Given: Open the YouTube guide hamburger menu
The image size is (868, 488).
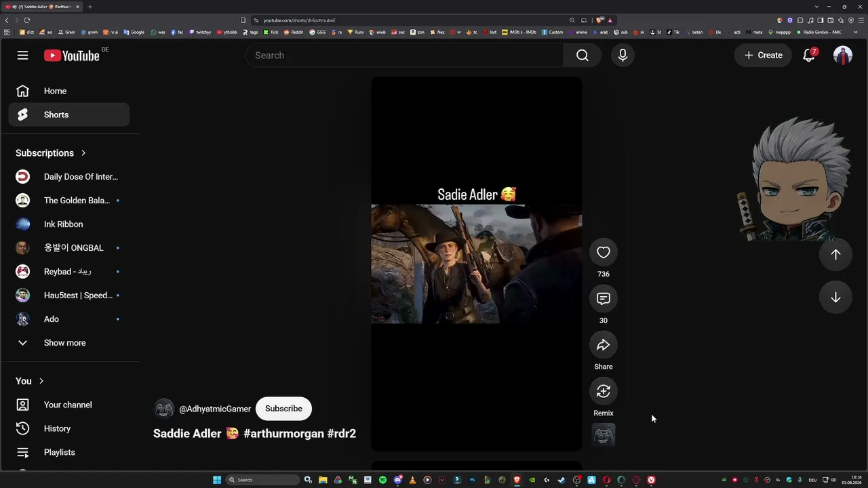Looking at the screenshot, I should click(23, 56).
